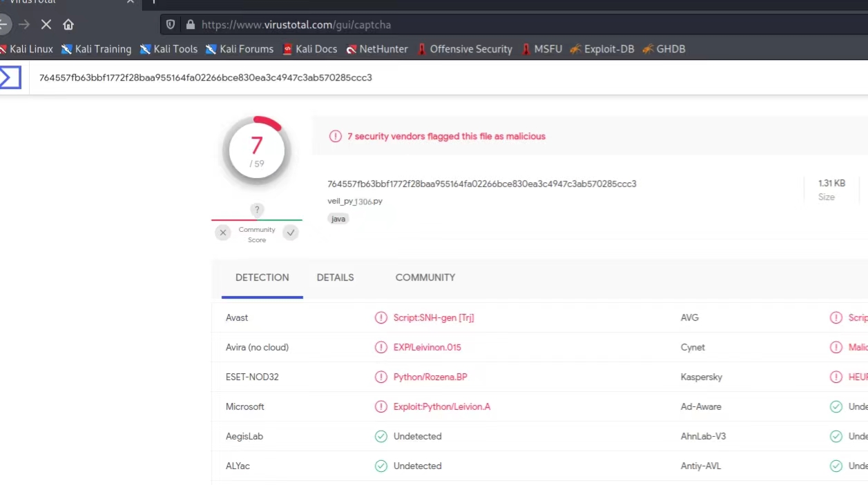This screenshot has width=868, height=485.
Task: Click the malicious warning alert icon
Action: point(336,137)
